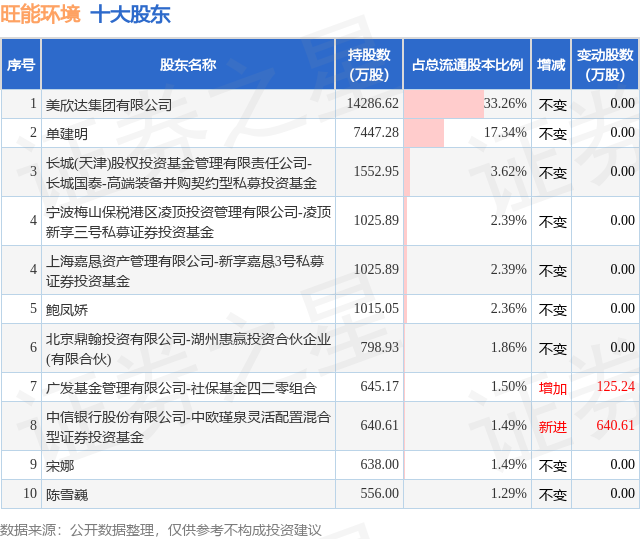Click the 新进 status text

553,427
